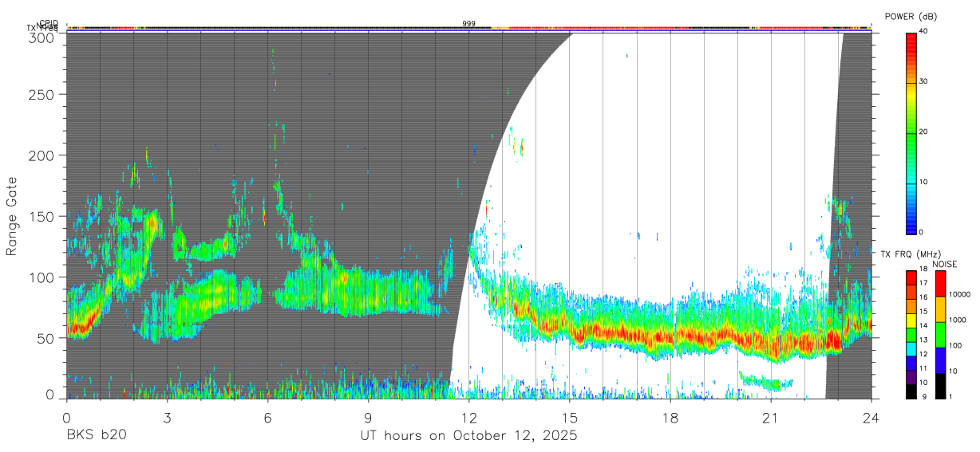Click the power colorbar tick label 30

pos(925,81)
